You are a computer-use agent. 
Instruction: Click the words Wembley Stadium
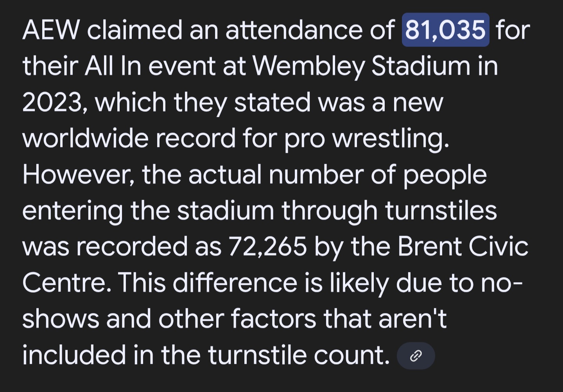[362, 66]
